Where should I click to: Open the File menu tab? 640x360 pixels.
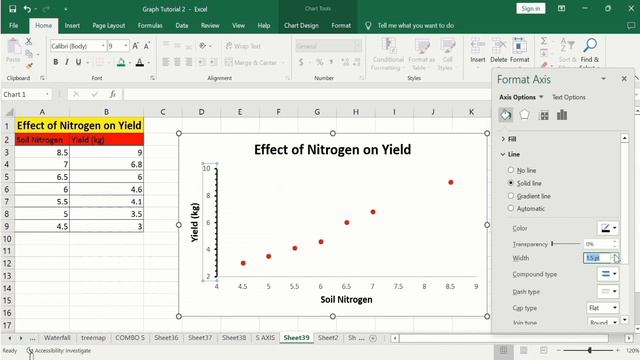[13, 25]
